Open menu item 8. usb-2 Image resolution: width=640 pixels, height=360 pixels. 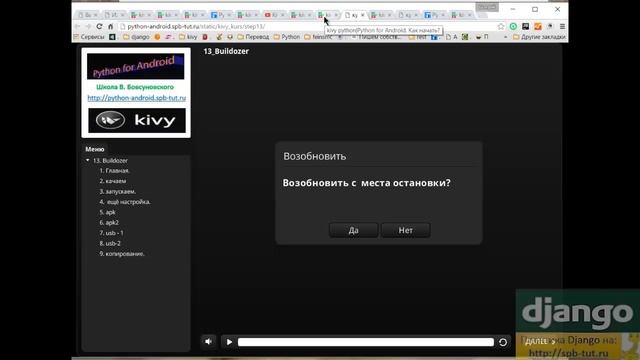[110, 243]
